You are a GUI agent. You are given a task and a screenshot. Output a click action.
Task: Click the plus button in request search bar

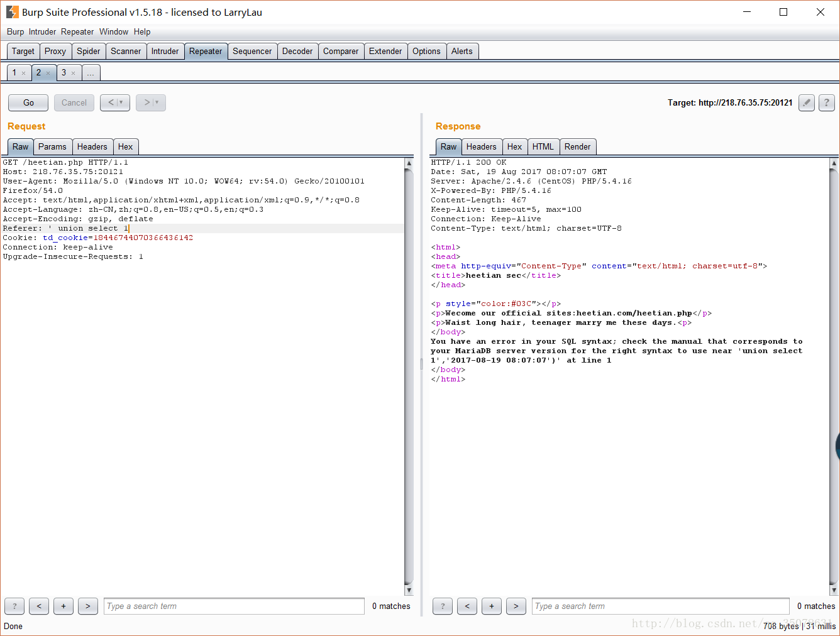click(x=64, y=606)
